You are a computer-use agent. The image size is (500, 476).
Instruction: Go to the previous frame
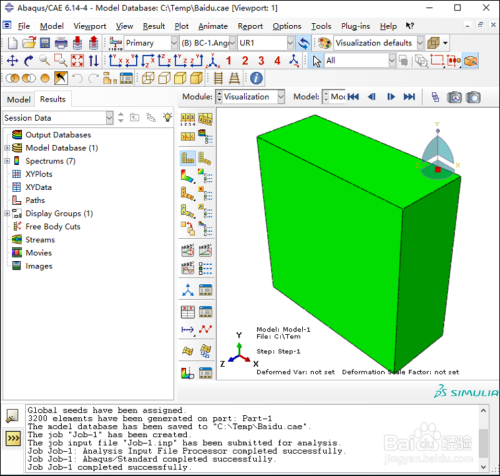[372, 97]
